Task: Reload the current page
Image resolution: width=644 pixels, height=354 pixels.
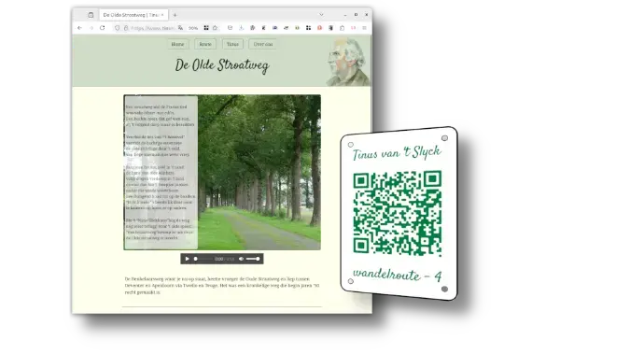Action: [103, 28]
